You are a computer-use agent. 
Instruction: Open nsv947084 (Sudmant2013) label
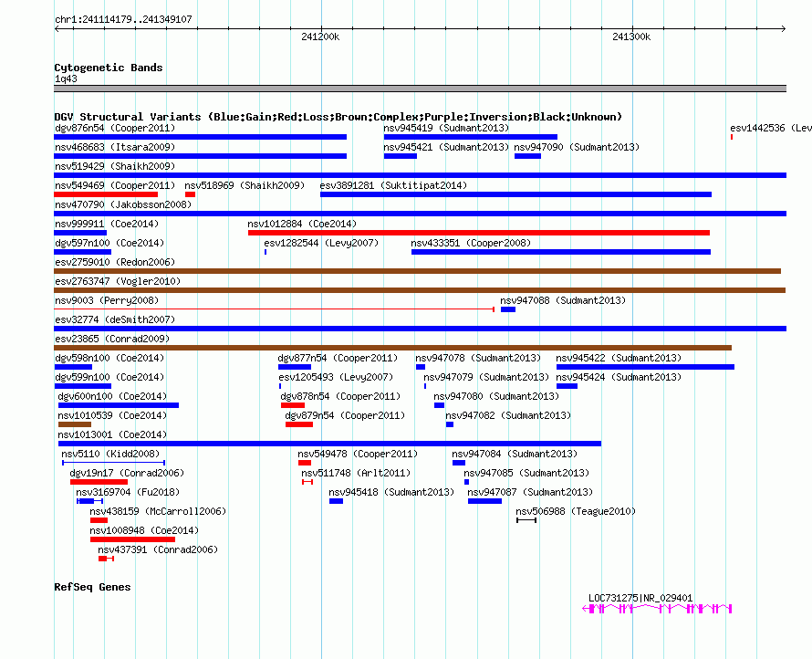515,454
